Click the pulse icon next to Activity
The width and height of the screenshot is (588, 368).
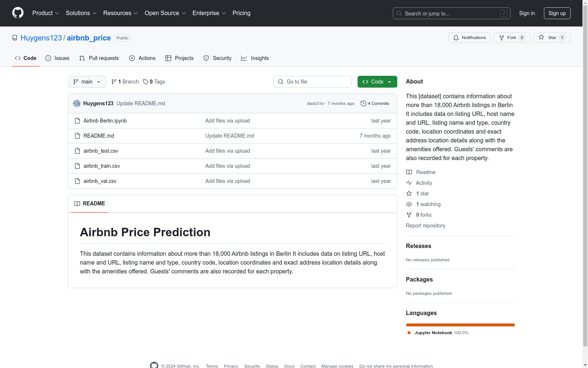pos(409,183)
